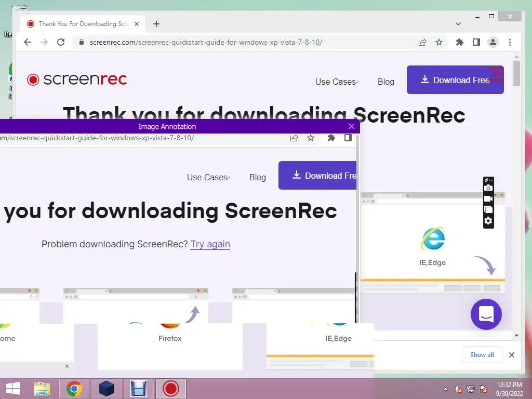Screen dimensions: 532x399
Task: Close the Image Annotation window
Action: [x=352, y=126]
